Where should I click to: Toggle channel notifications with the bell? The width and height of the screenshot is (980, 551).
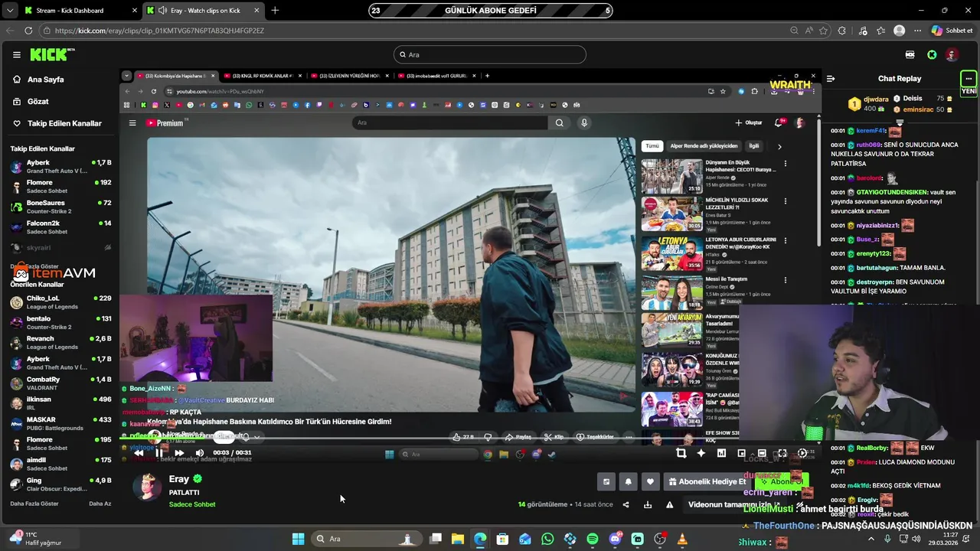pyautogui.click(x=629, y=481)
